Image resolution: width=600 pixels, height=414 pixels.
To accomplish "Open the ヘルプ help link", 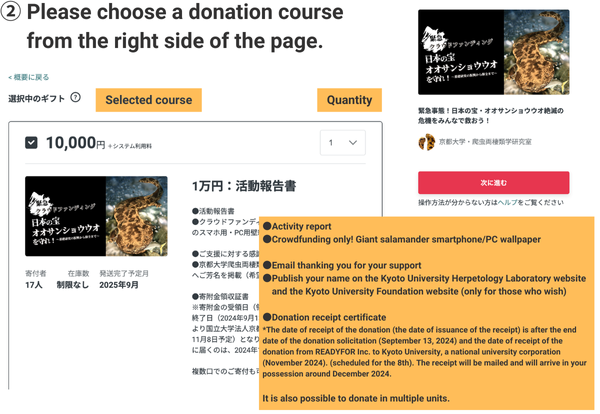I will coord(507,202).
